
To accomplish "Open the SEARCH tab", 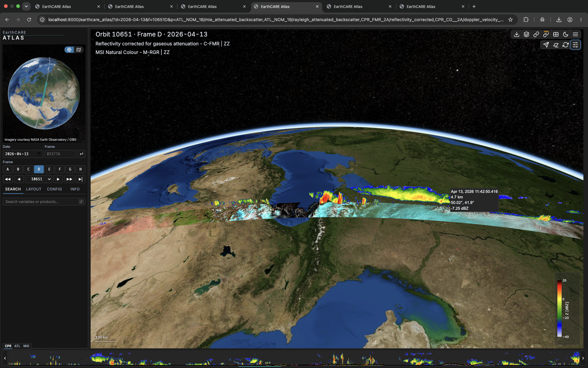I will [13, 189].
